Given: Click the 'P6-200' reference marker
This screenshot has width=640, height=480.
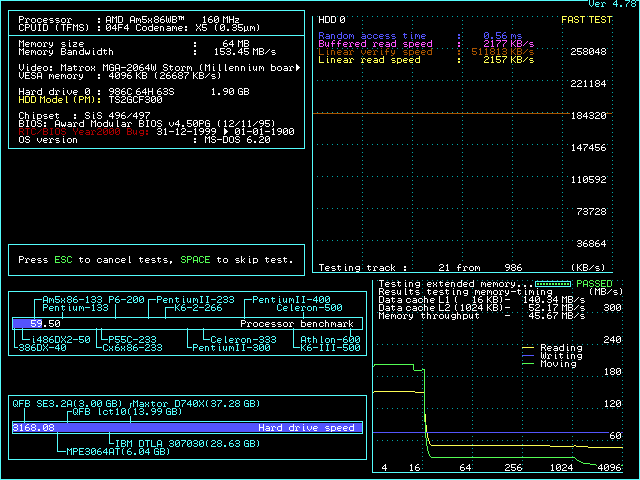Looking at the screenshot, I should pos(129,300).
